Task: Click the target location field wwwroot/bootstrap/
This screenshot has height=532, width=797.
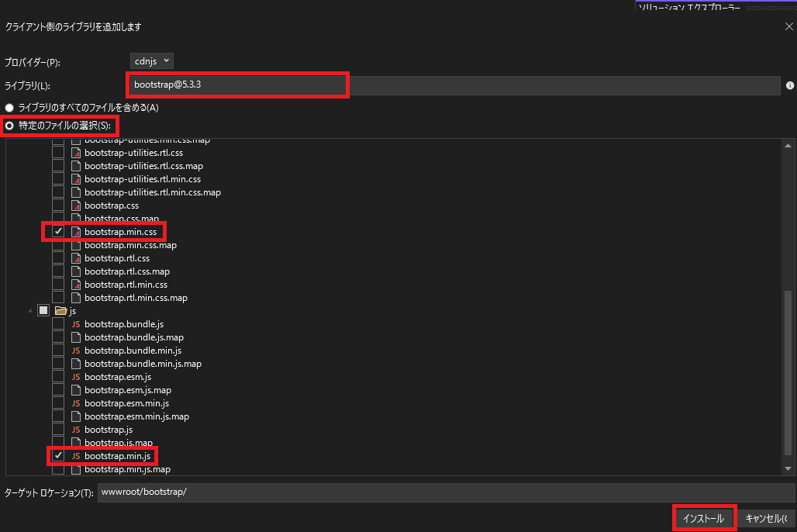Action: (446, 492)
